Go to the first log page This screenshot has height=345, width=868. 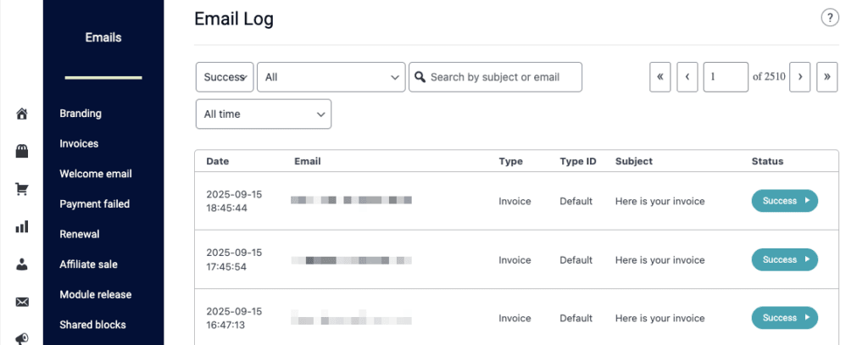point(660,77)
